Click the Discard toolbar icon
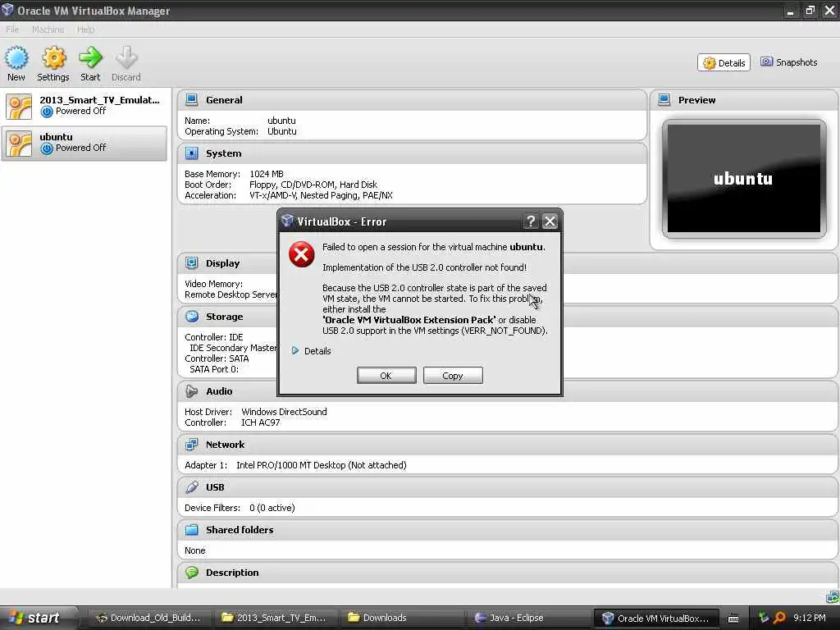Viewport: 840px width, 630px height. [x=126, y=57]
